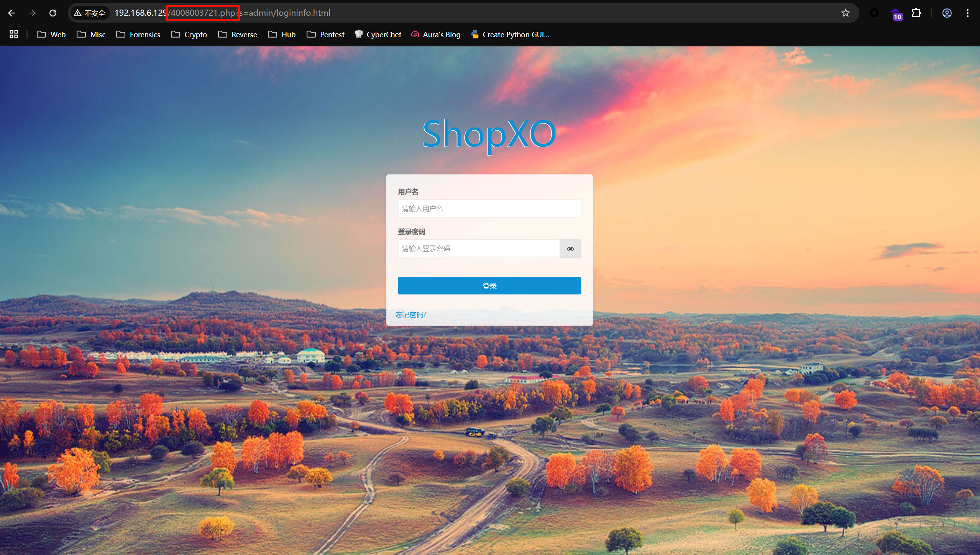Open the 不安全 site security warning
Image resolution: width=980 pixels, height=555 pixels.
[x=90, y=13]
